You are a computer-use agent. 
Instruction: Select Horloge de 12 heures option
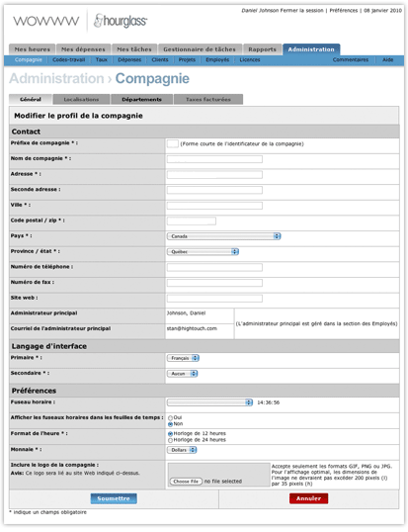pyautogui.click(x=171, y=434)
